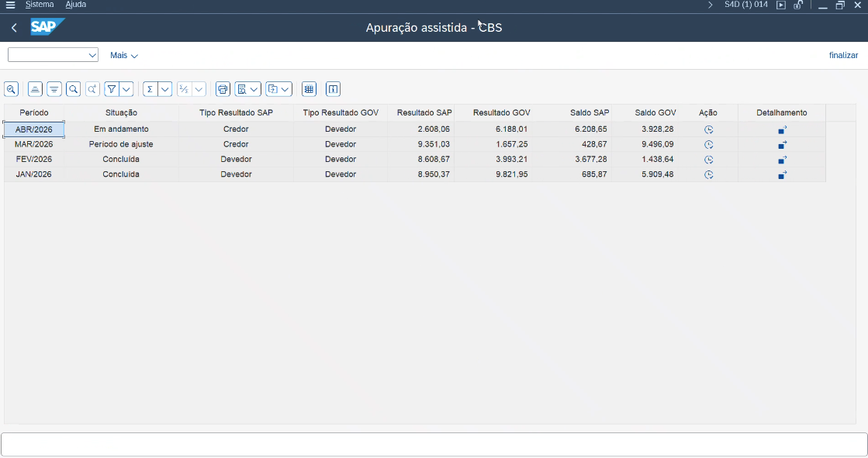
Task: Expand the Mais menu
Action: [x=123, y=55]
